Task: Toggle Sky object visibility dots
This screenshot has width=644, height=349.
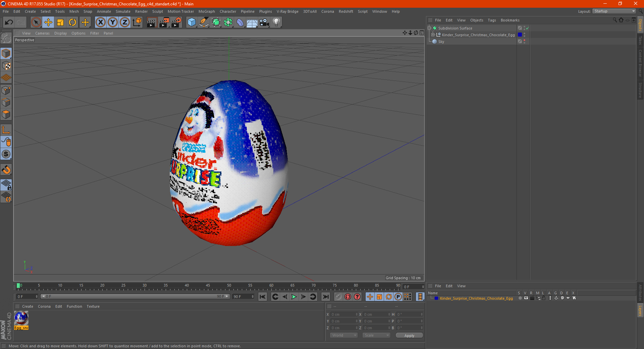Action: 524,41
